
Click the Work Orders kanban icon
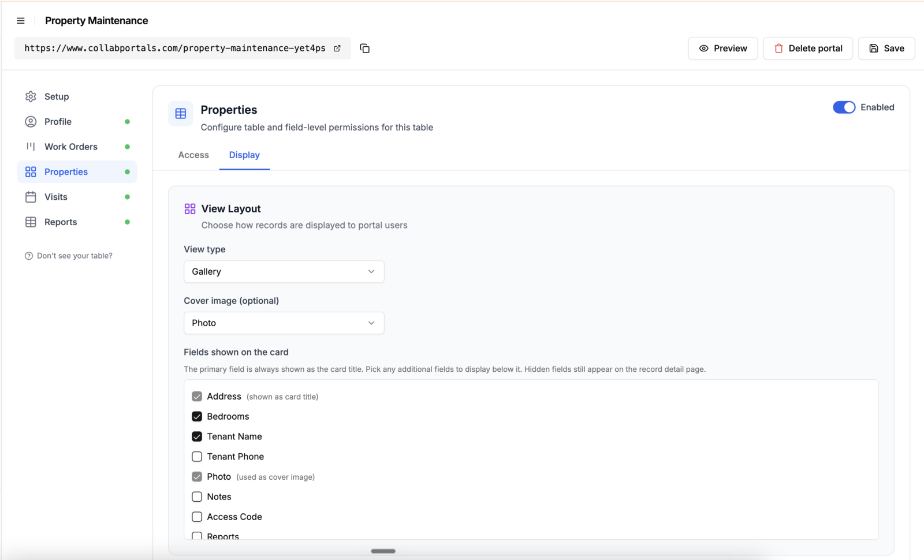tap(31, 147)
